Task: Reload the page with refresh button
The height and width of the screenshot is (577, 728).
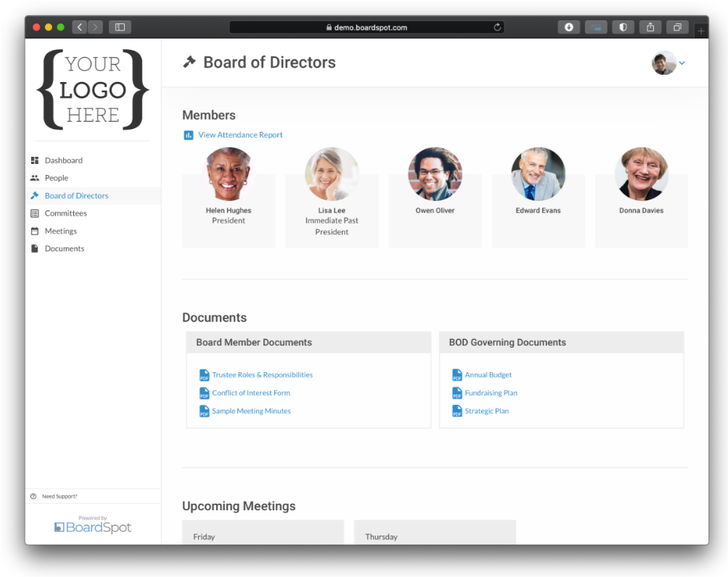Action: point(497,28)
